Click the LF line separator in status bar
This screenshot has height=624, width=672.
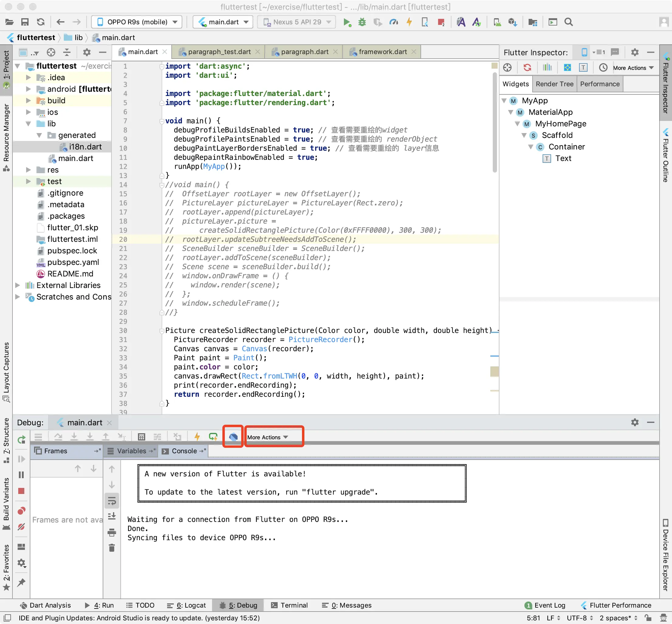click(553, 618)
